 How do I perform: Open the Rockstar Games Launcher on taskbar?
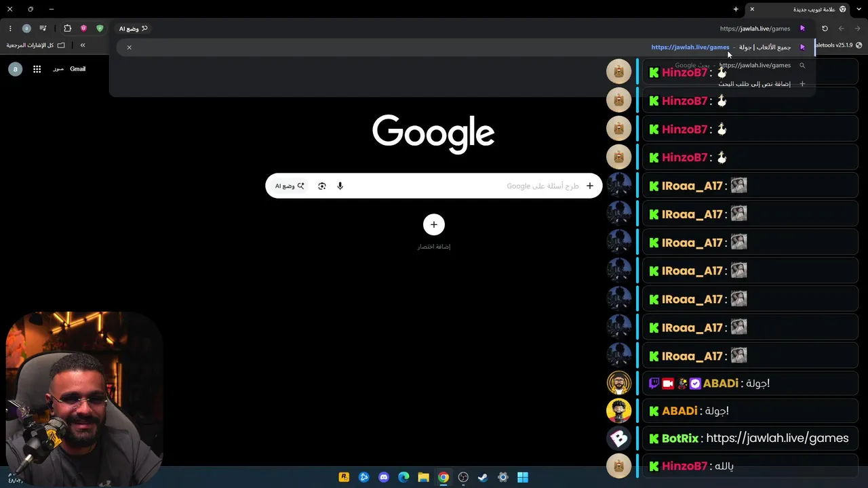click(x=344, y=477)
